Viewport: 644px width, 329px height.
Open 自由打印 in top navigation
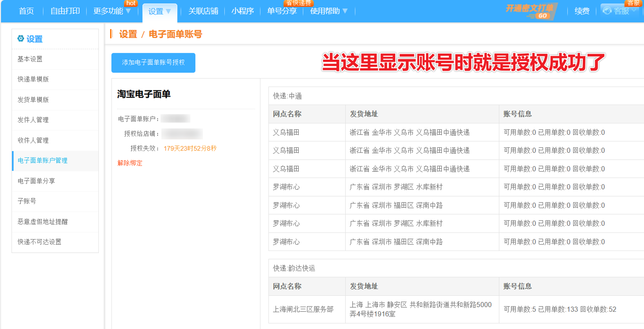tap(65, 11)
